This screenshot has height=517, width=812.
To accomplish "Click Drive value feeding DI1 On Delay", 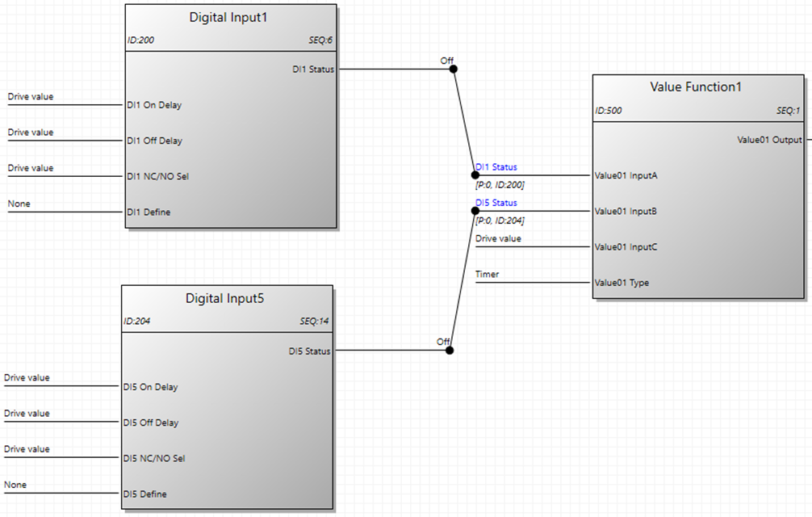I will (31, 97).
